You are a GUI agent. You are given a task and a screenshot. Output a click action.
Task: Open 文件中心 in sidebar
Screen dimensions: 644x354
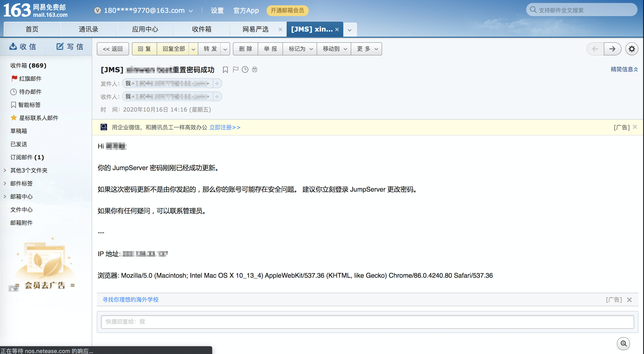[x=21, y=210]
